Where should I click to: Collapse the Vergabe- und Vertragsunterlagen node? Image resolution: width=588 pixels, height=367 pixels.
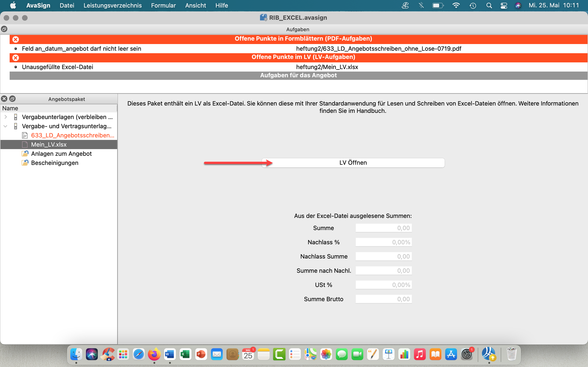tap(6, 126)
